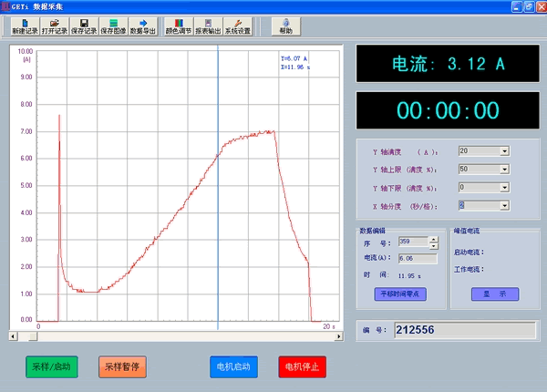Start the motor with 电机启动 button
The width and height of the screenshot is (547, 392).
233,366
